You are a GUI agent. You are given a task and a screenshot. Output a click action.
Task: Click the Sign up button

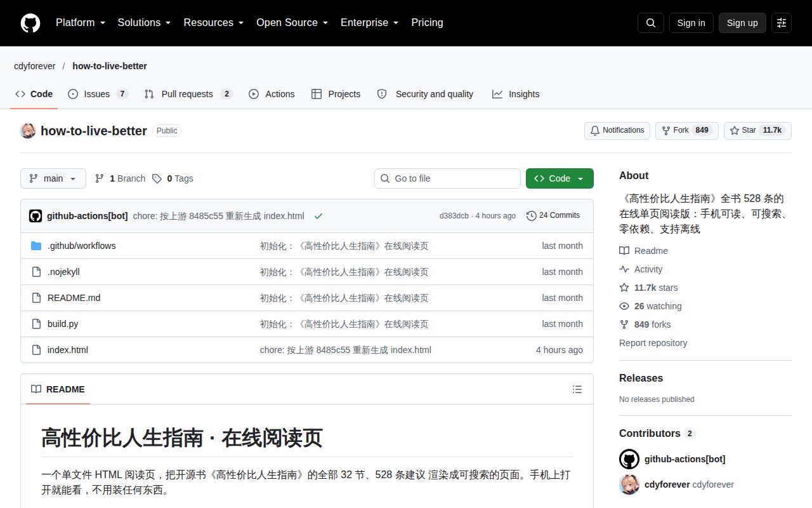[x=742, y=23]
